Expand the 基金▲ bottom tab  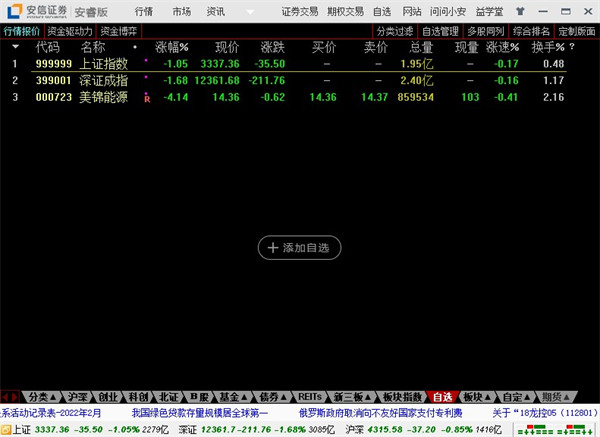(x=233, y=397)
